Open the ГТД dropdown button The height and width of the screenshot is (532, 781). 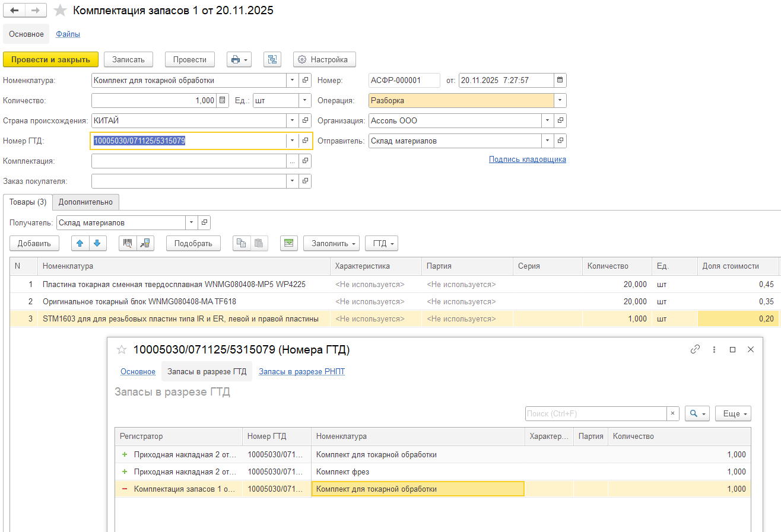[381, 243]
